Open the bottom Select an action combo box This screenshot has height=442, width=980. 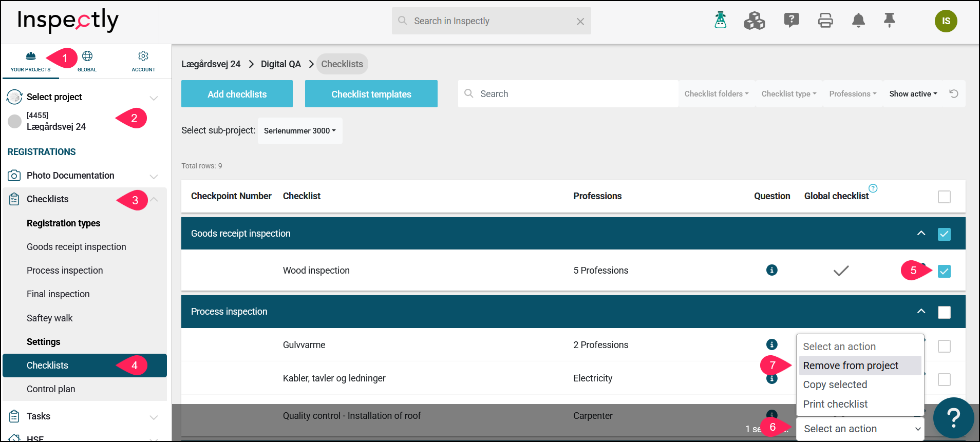[860, 429]
